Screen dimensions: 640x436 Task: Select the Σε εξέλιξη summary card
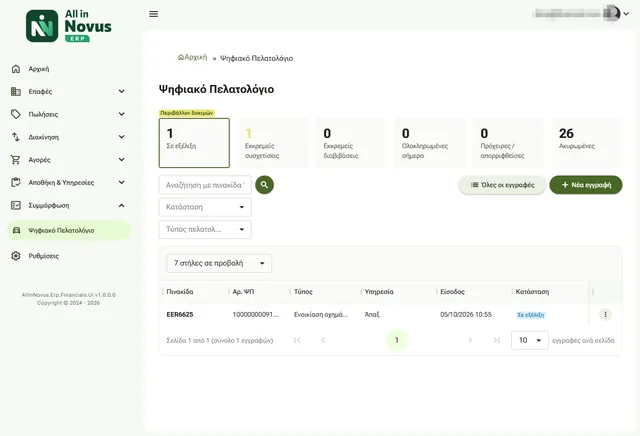pos(194,143)
